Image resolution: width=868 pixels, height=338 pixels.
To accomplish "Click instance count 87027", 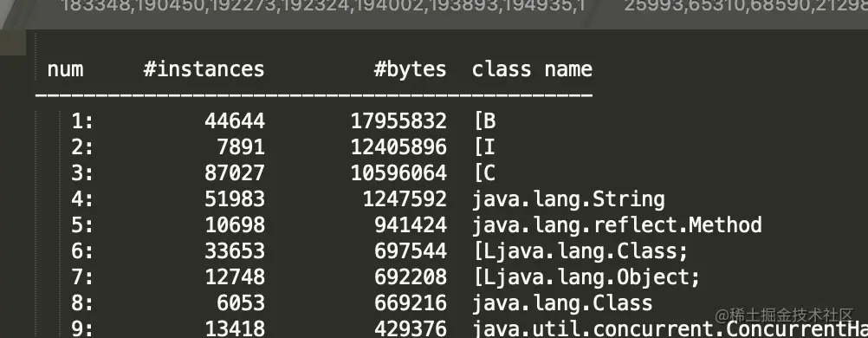I will pos(235,172).
